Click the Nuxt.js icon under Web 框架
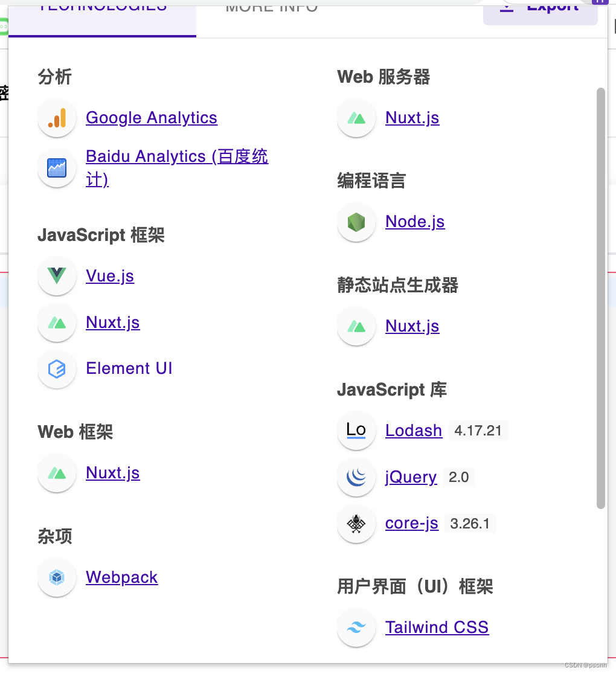The width and height of the screenshot is (616, 674). (57, 473)
